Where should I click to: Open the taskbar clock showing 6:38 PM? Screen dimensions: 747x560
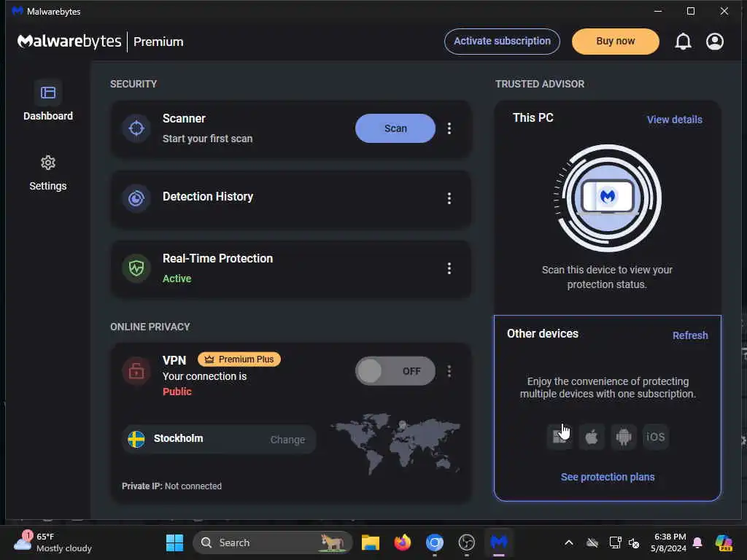click(x=668, y=542)
